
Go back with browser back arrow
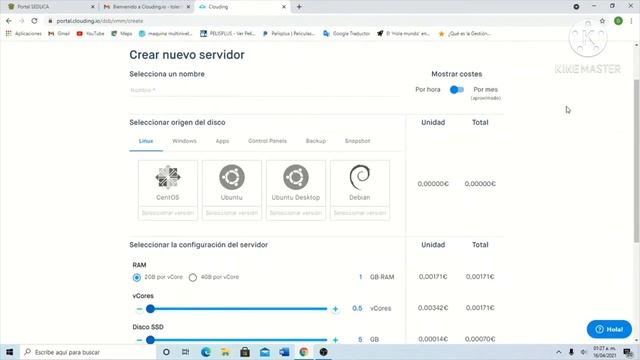pos(9,21)
